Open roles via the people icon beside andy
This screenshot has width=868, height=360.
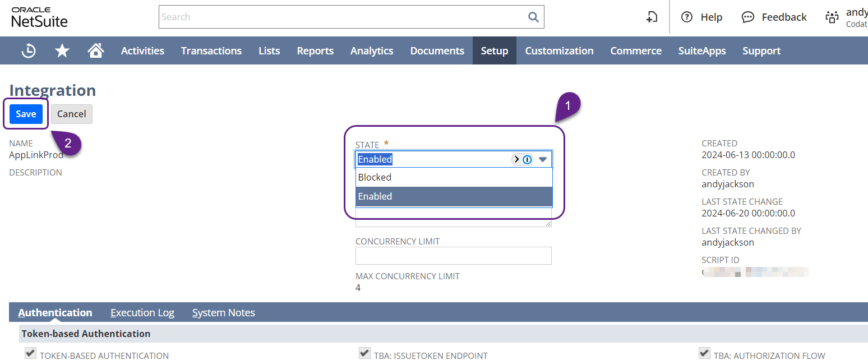click(832, 17)
